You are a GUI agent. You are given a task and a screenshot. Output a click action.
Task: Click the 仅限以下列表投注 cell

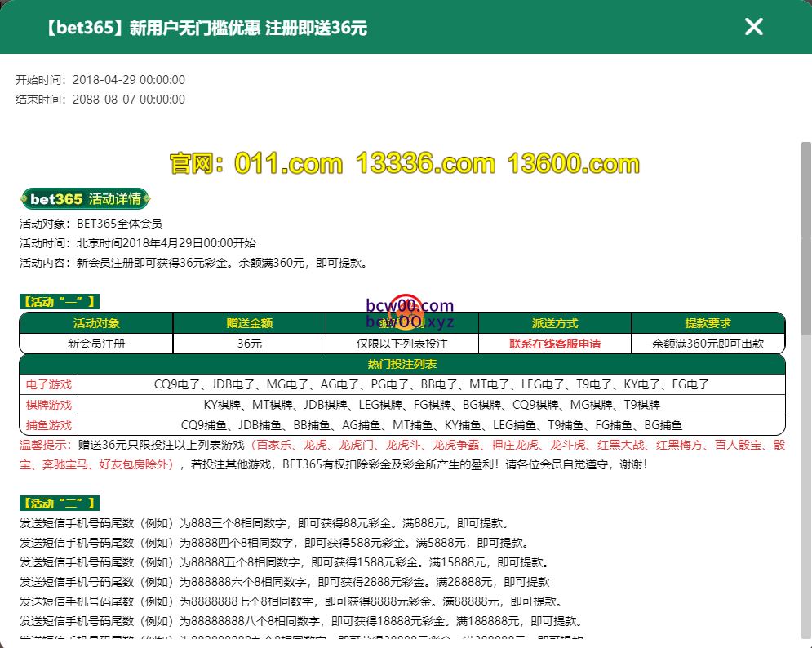click(402, 344)
